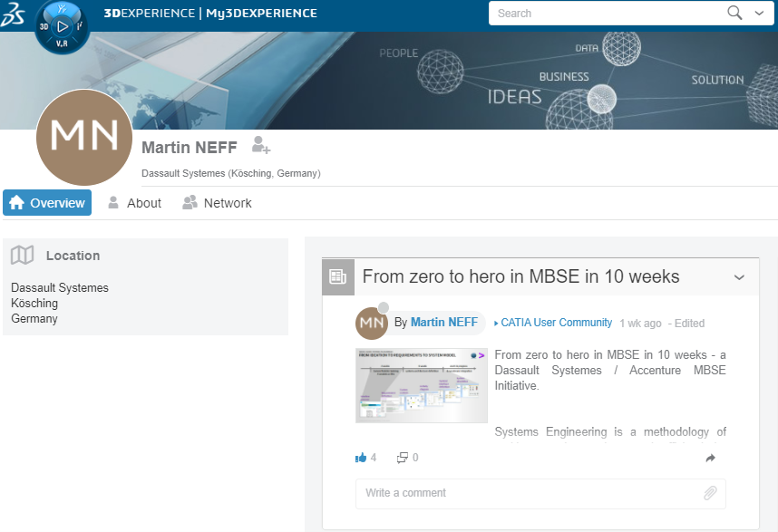Screen dimensions: 778x532
Task: Click the add-to-network person icon beside Martin NEFF
Action: [x=260, y=145]
